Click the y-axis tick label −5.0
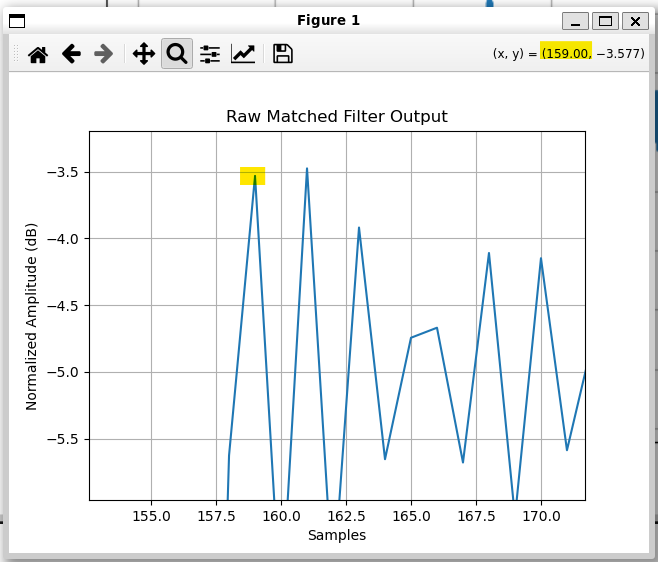658x562 pixels. tap(63, 372)
